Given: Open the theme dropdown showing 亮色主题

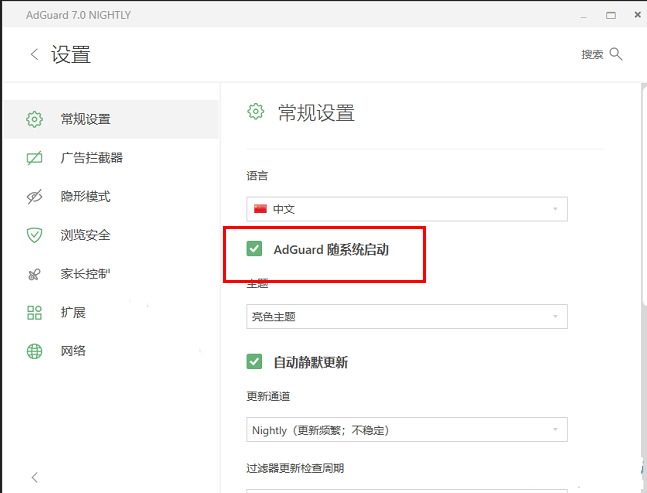Looking at the screenshot, I should 407,316.
